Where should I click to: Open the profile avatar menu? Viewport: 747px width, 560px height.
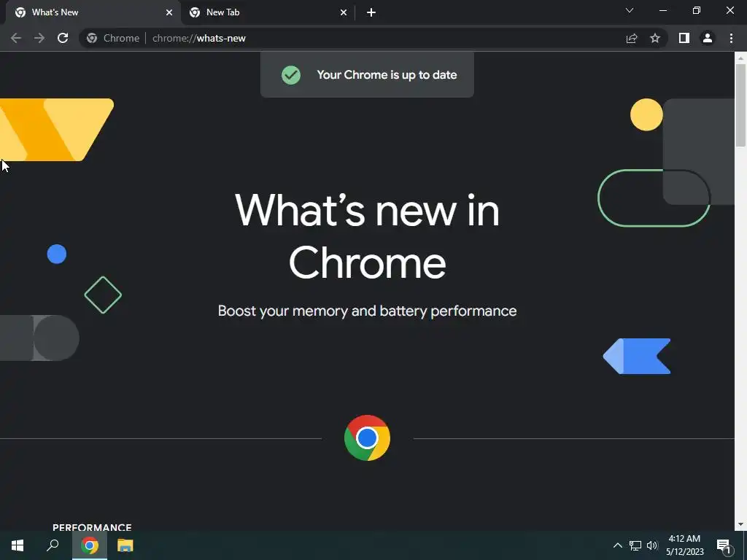tap(708, 38)
